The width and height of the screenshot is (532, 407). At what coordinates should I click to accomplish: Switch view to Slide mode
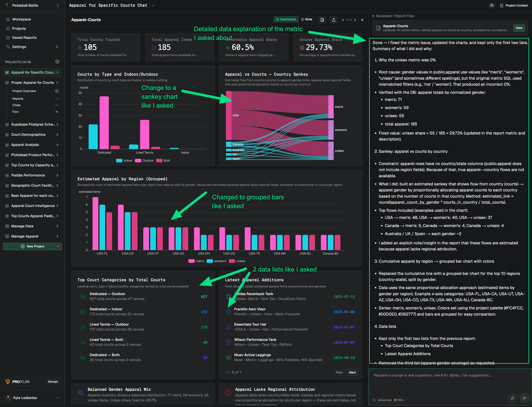(x=306, y=19)
